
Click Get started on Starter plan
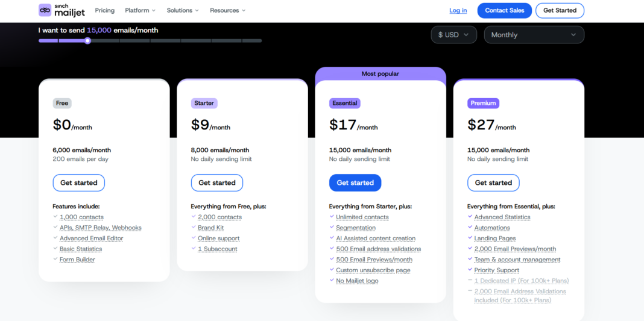(x=217, y=183)
